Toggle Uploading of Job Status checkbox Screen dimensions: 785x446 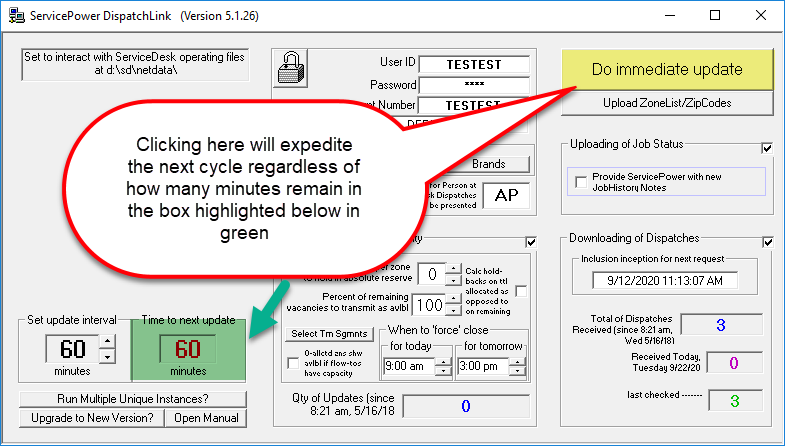tap(767, 148)
